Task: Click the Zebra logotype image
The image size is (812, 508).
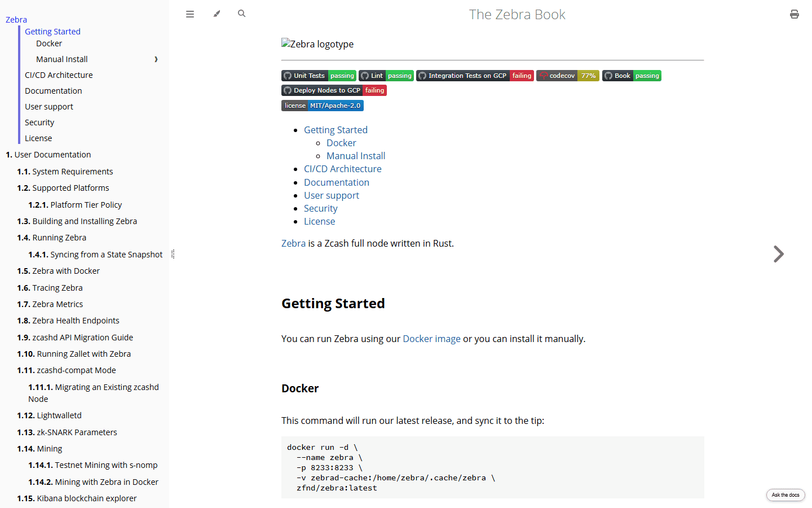Action: [x=317, y=44]
